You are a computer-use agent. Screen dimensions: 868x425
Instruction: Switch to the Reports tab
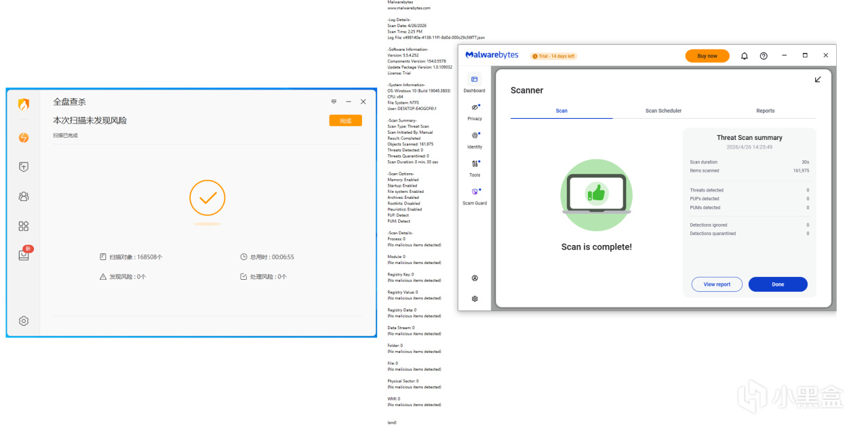[x=766, y=111]
